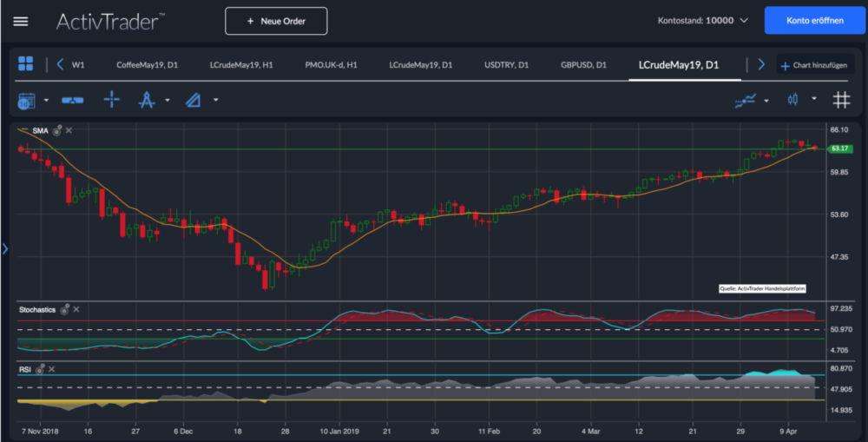
Task: Remove the SMA indicator
Action: pyautogui.click(x=69, y=130)
